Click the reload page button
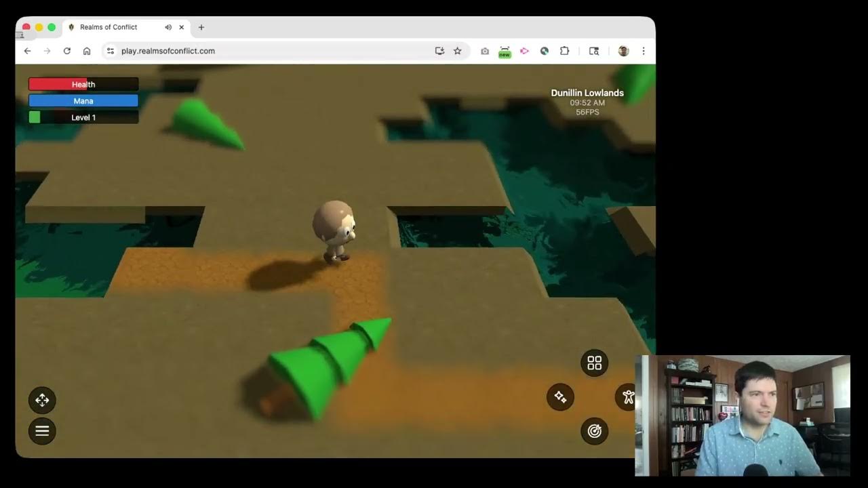 66,51
